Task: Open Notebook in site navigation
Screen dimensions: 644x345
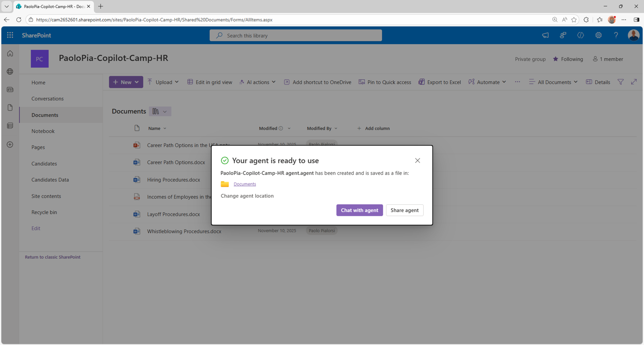Action: pos(43,131)
